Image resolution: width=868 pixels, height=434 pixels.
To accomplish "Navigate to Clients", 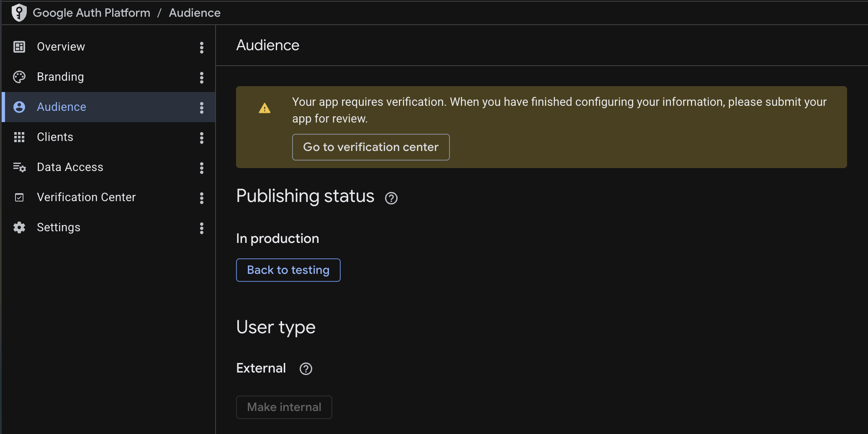I will click(x=108, y=137).
